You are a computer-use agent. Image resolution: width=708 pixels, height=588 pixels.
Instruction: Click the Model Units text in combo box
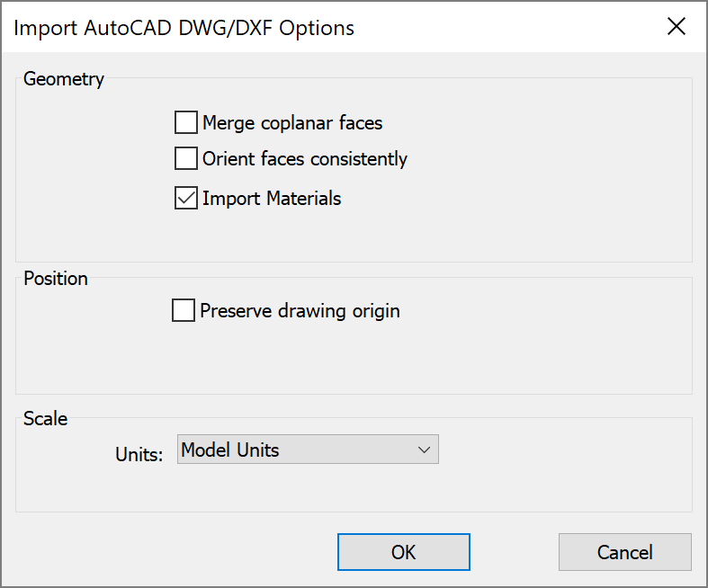tap(230, 450)
